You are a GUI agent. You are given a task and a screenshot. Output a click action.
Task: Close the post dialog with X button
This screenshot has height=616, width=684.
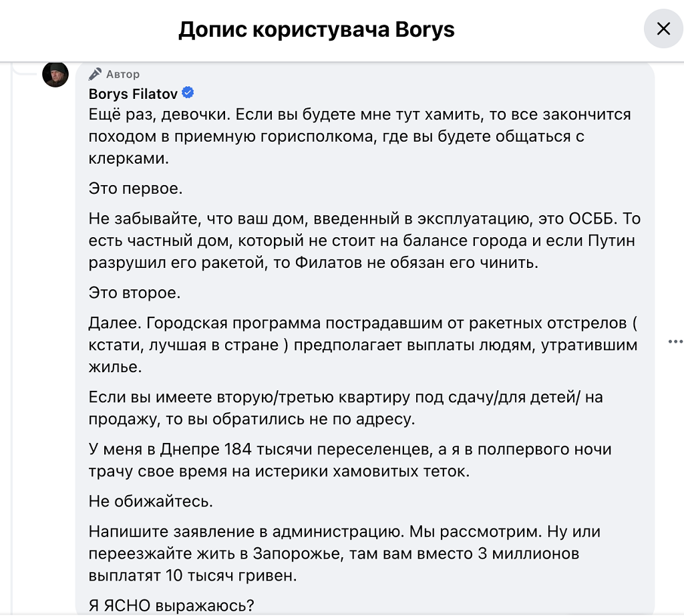(663, 29)
